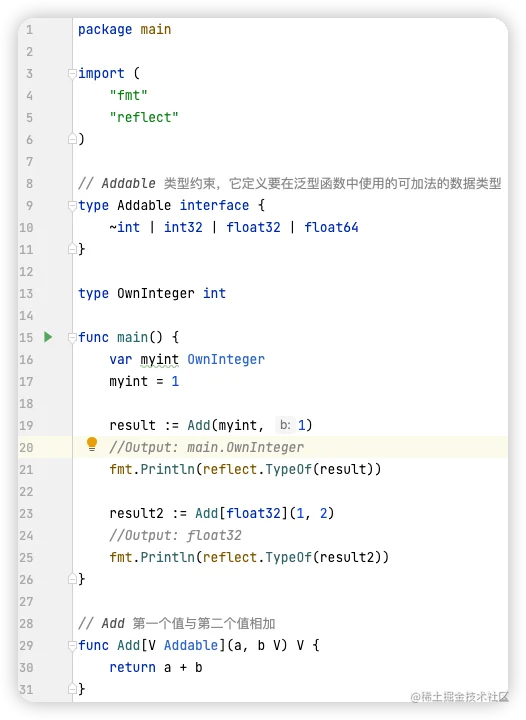The image size is (526, 720).
Task: Select line number 13 in the gutter
Action: (26, 293)
